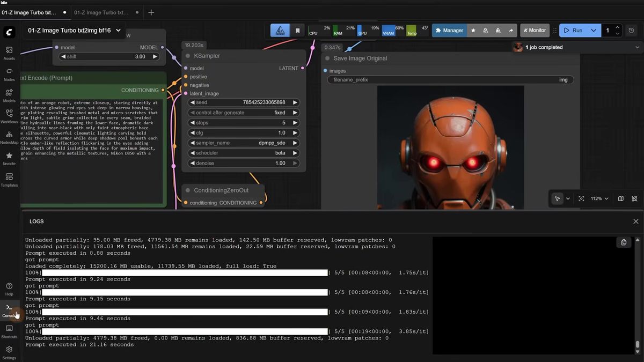Click the logs panel scrollbar
644x362 pixels.
click(x=637, y=344)
